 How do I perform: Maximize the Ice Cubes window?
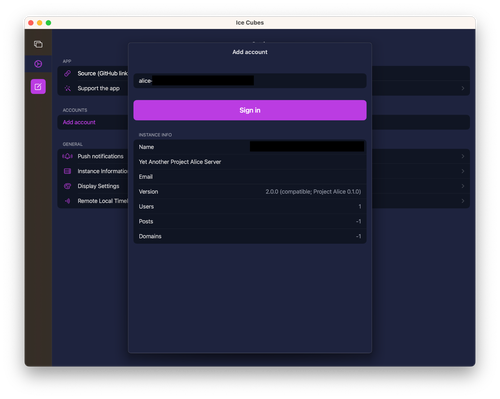[48, 23]
